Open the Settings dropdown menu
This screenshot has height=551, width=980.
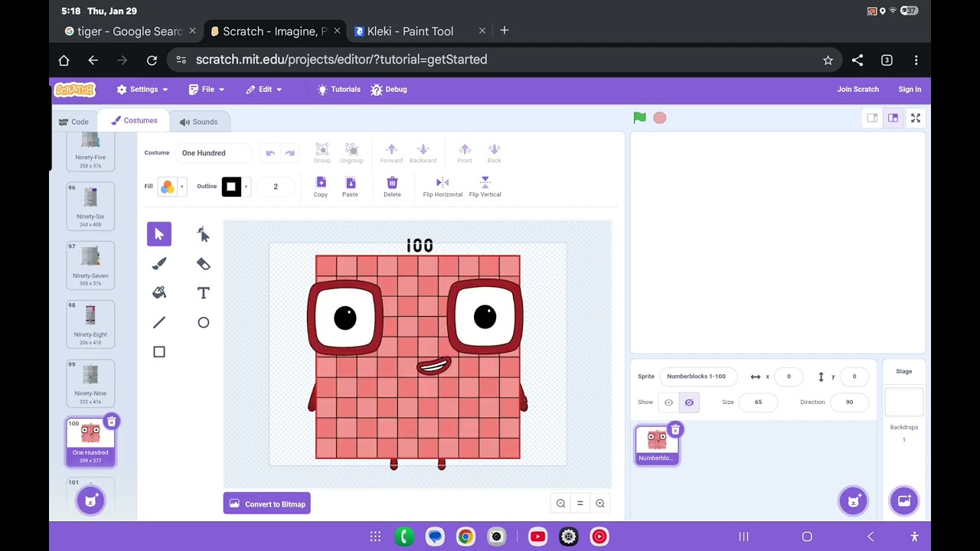point(142,90)
